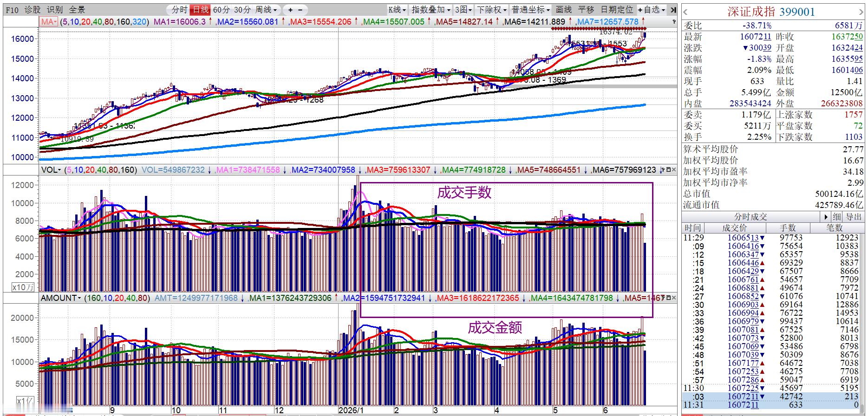Open the 识别 recognition menu
868x416 pixels.
click(x=55, y=10)
